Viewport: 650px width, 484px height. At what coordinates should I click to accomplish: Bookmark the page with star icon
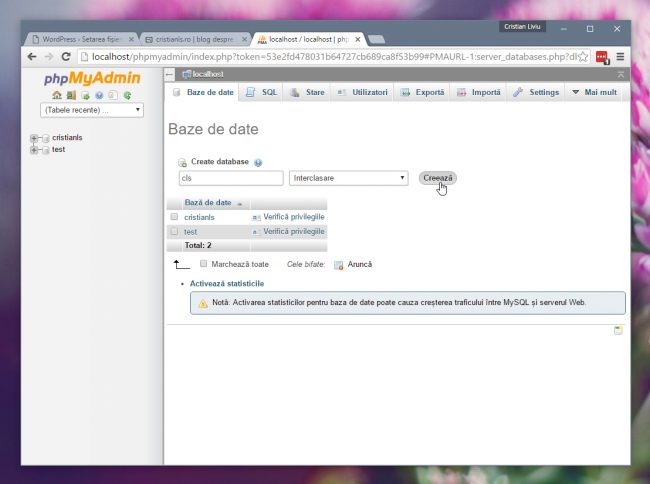coord(583,57)
